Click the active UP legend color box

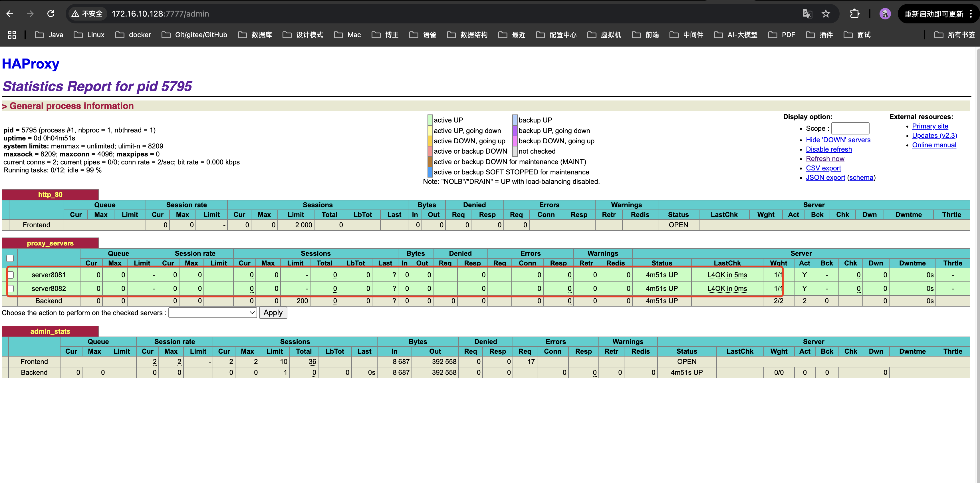point(430,120)
